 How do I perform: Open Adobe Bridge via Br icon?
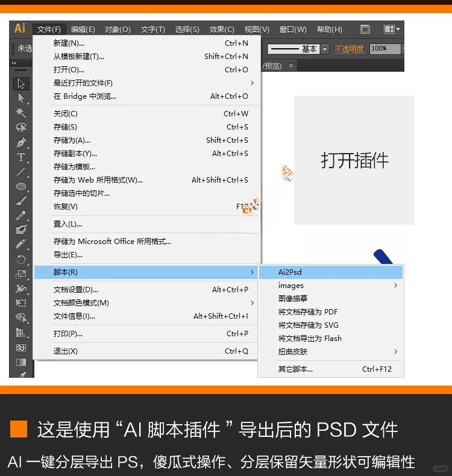pos(365,30)
